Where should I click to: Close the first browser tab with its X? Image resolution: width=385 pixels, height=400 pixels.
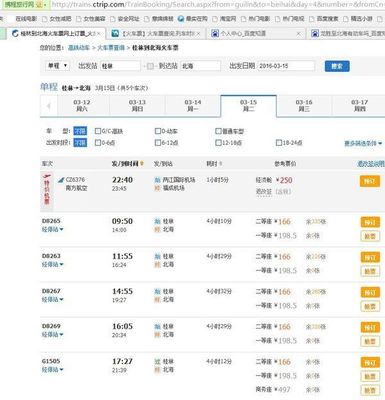pos(99,34)
